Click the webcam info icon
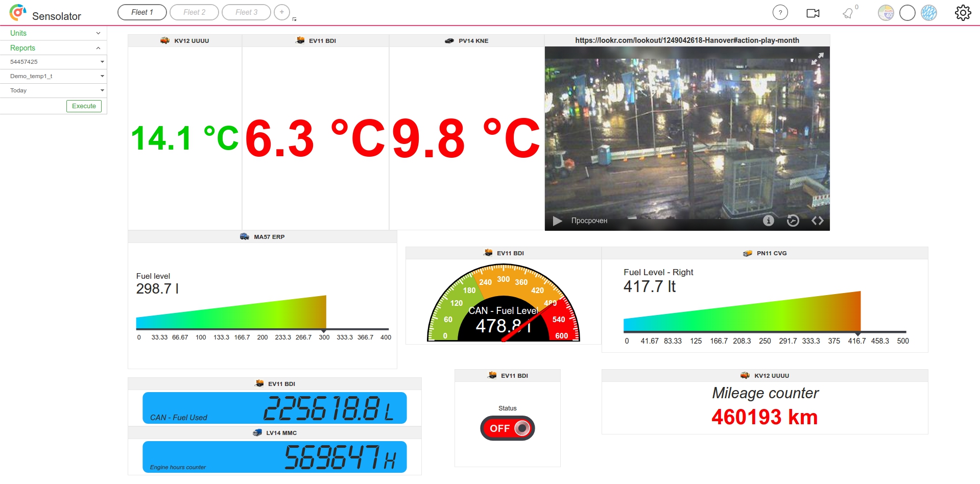 click(768, 221)
